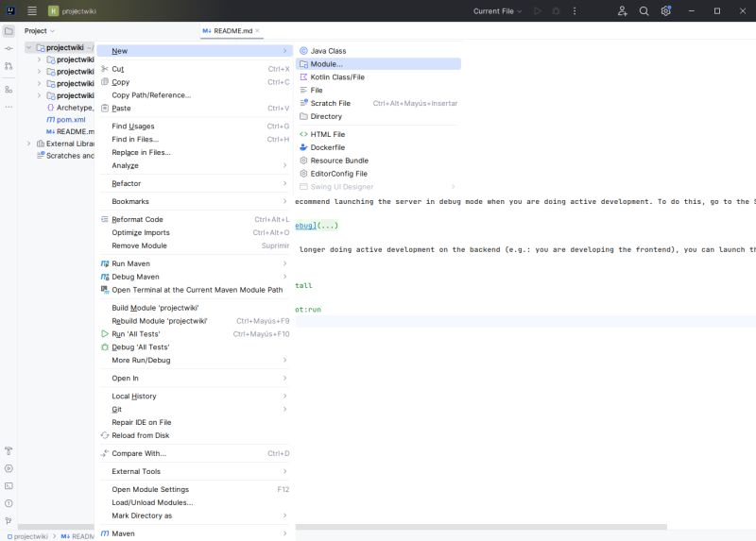Open the Project tool window icon
The image size is (756, 541).
click(9, 31)
